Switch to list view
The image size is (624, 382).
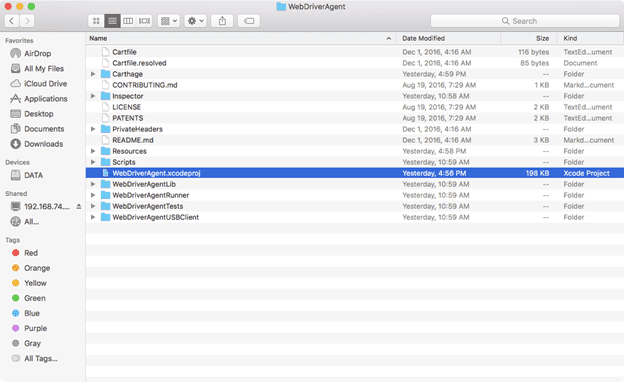112,21
